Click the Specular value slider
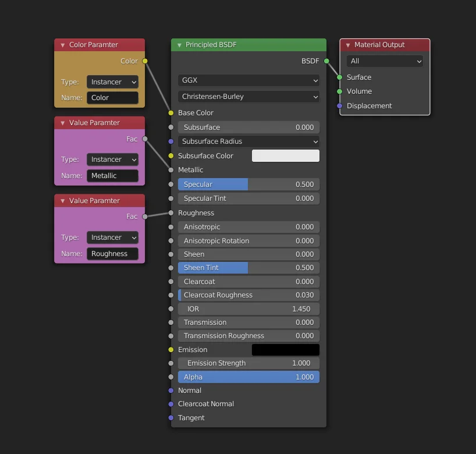The height and width of the screenshot is (454, 476). [248, 183]
